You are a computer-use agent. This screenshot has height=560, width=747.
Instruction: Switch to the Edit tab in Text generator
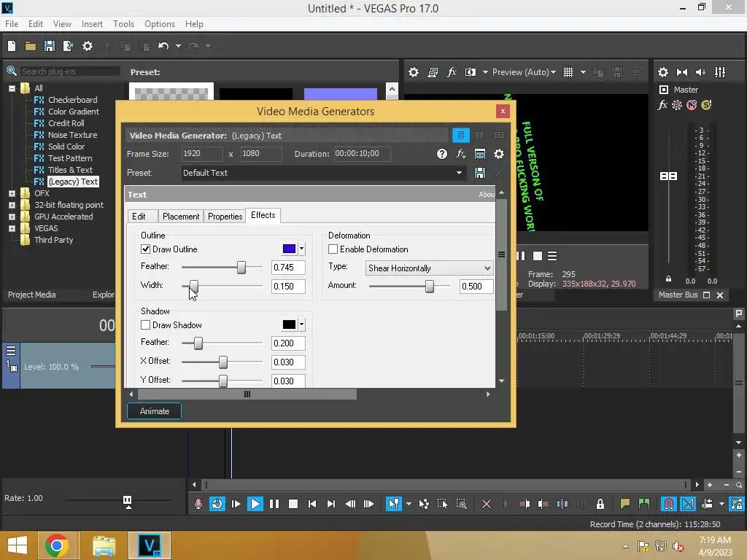pyautogui.click(x=142, y=216)
